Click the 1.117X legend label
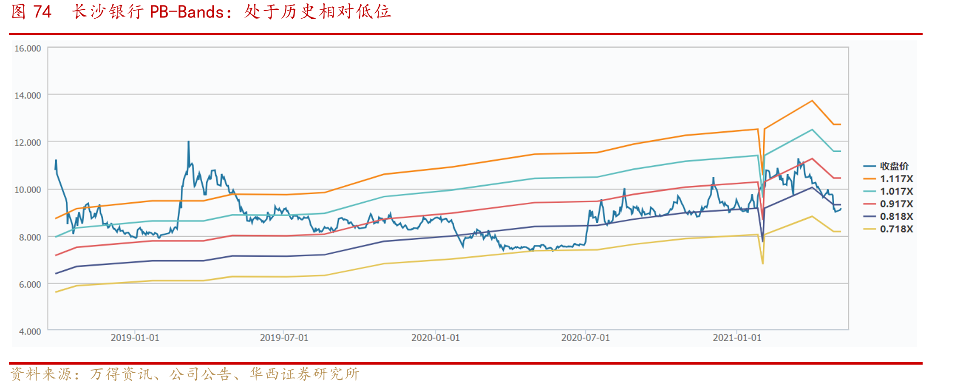This screenshot has width=980, height=388. coord(896,179)
